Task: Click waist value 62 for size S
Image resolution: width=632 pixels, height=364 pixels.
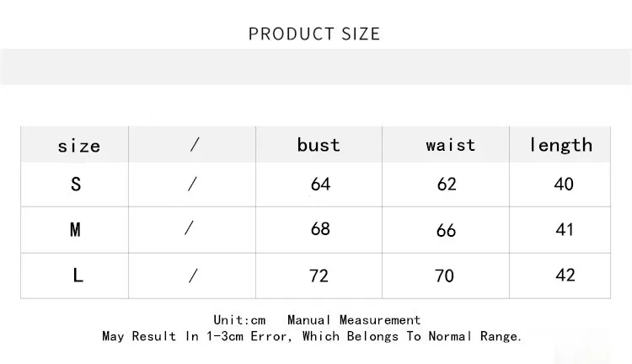Action: click(447, 185)
